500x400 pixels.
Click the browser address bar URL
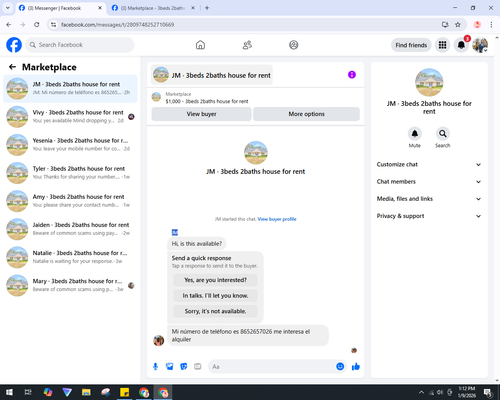(118, 25)
